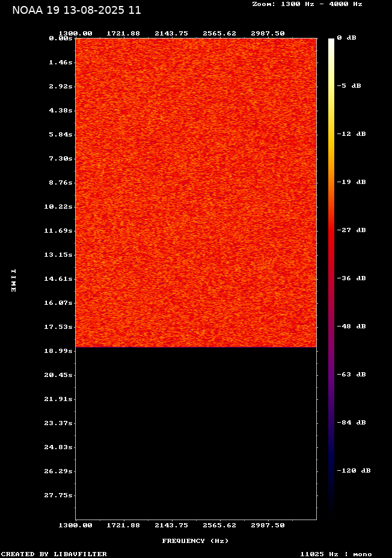Click the -12 dB color scale label
This screenshot has width=392, height=558.
click(352, 134)
